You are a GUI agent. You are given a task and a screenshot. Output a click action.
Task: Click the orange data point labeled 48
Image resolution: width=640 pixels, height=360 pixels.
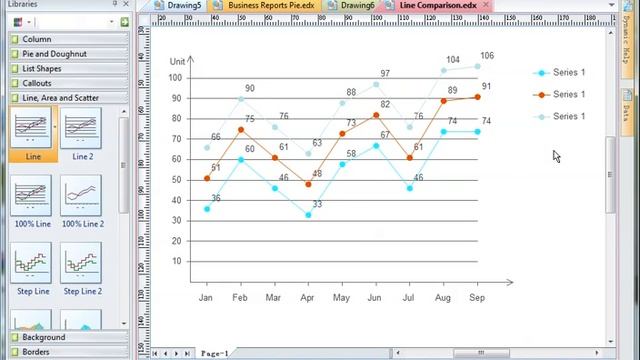click(x=309, y=184)
